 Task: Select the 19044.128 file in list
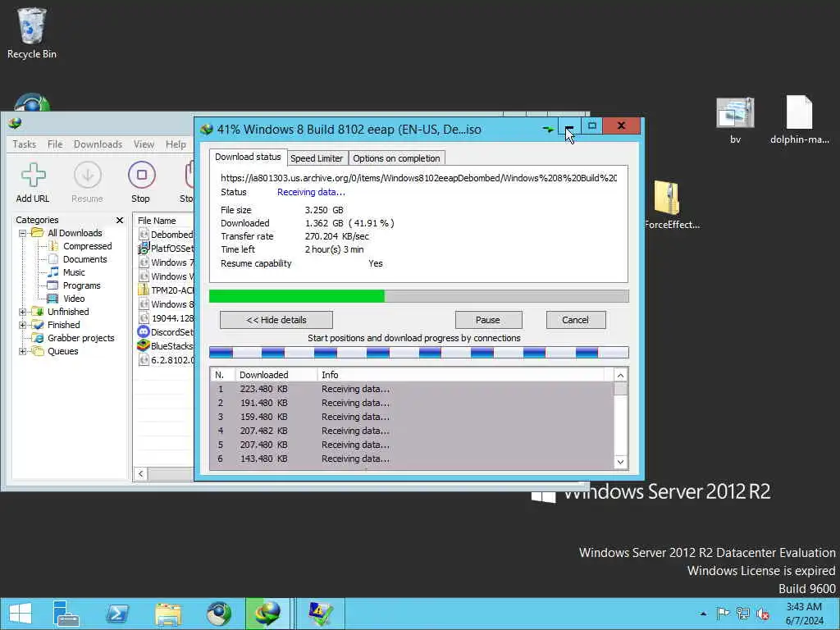coord(166,318)
